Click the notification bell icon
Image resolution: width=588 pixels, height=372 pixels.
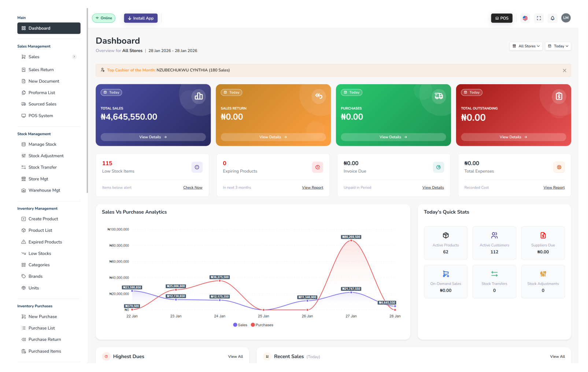552,18
